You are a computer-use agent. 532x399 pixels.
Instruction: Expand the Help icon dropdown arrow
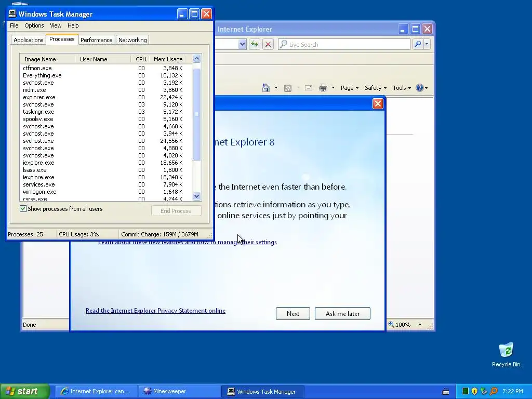(x=426, y=88)
